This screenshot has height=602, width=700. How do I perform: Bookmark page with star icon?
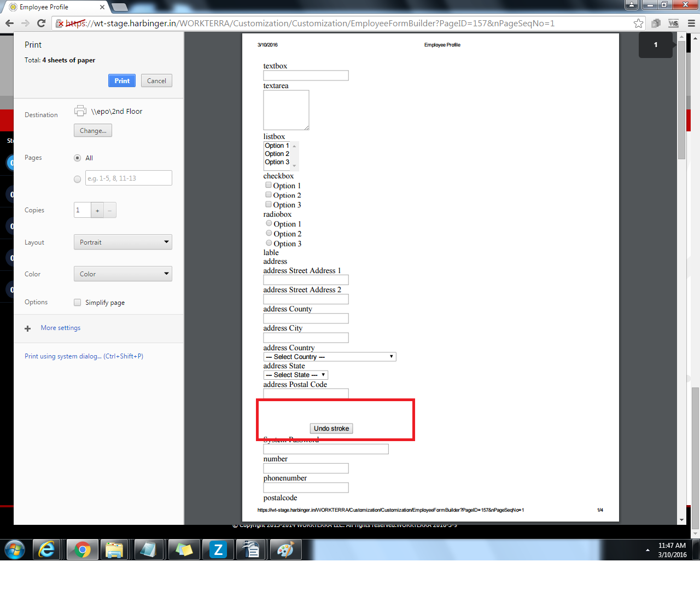pyautogui.click(x=638, y=23)
